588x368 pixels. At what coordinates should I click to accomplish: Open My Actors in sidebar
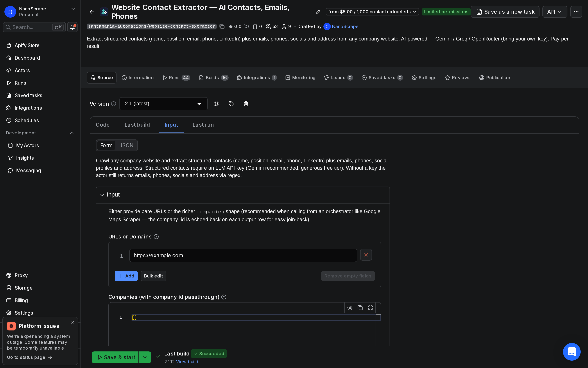(x=40, y=146)
